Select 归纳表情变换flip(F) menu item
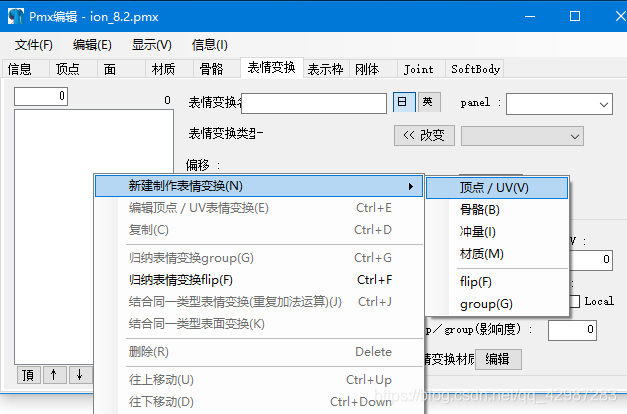Screen dimensions: 627x414 pos(259,280)
